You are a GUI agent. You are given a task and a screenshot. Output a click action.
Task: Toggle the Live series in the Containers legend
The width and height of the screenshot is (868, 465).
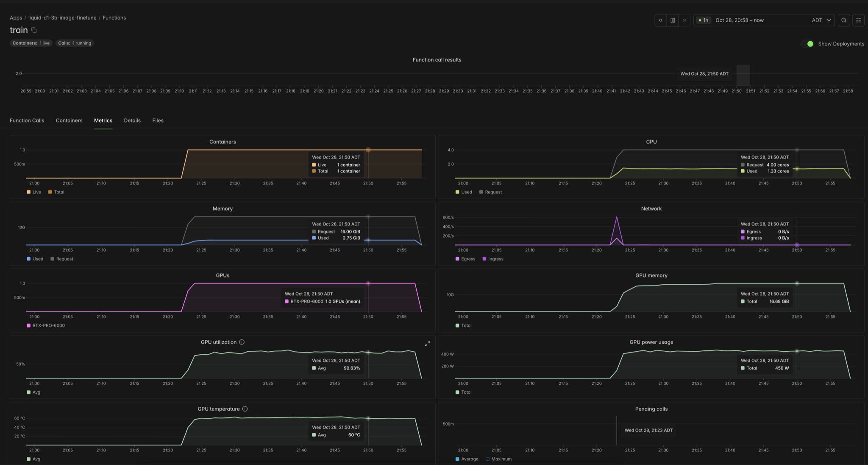point(34,192)
